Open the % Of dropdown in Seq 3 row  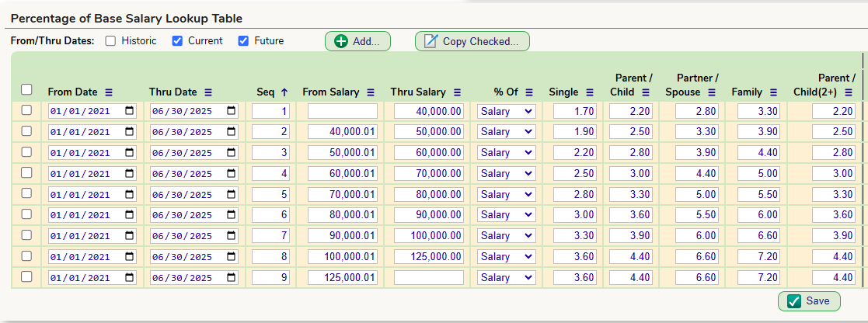pyautogui.click(x=507, y=153)
